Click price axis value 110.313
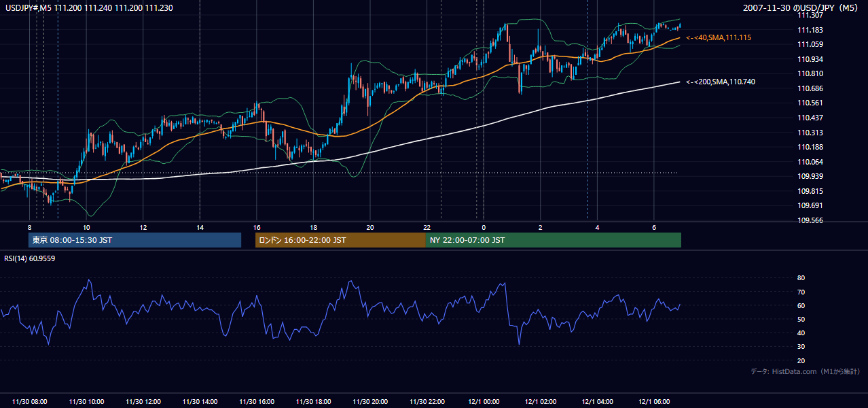Image resolution: width=868 pixels, height=408 pixels. [x=810, y=133]
